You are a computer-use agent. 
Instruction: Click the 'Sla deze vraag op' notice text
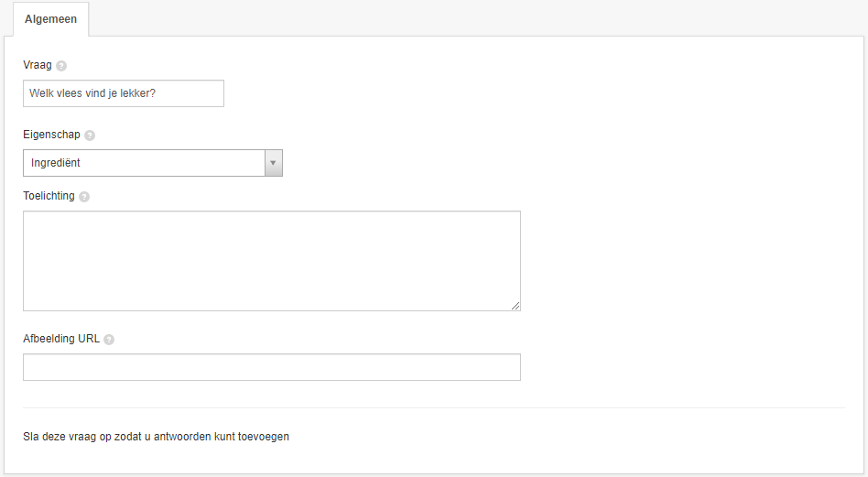pos(156,437)
